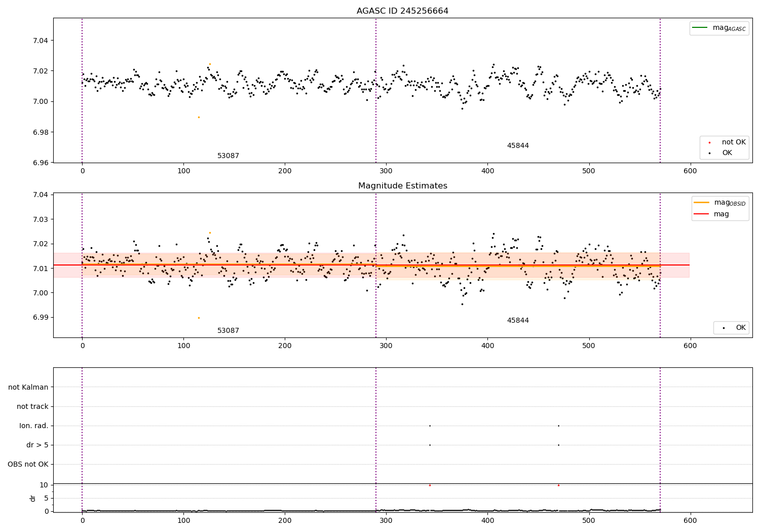Click the orange mag OBSID legend line sample
760x532 pixels.
[702, 203]
